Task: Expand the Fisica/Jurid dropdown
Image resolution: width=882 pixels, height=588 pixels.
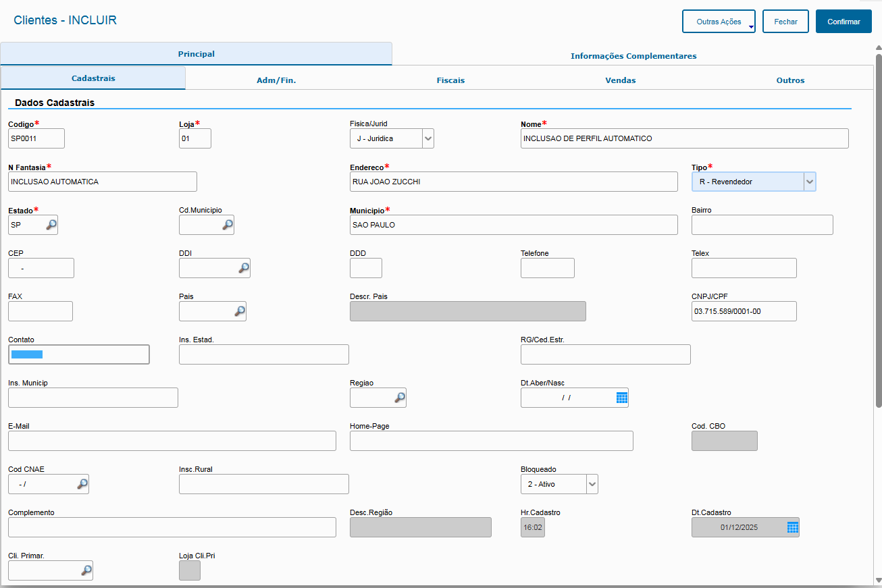Action: (427, 138)
